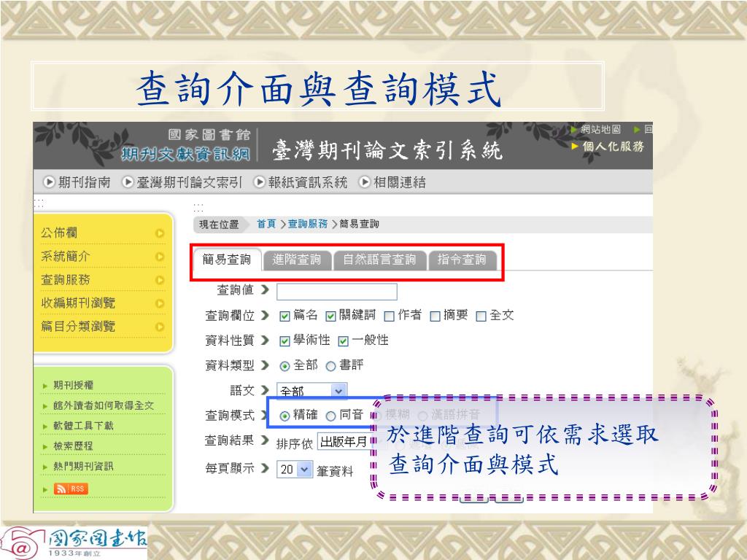This screenshot has height=560, width=747.
Task: Open the 熱門期刊資訊 link
Action: pos(83,466)
